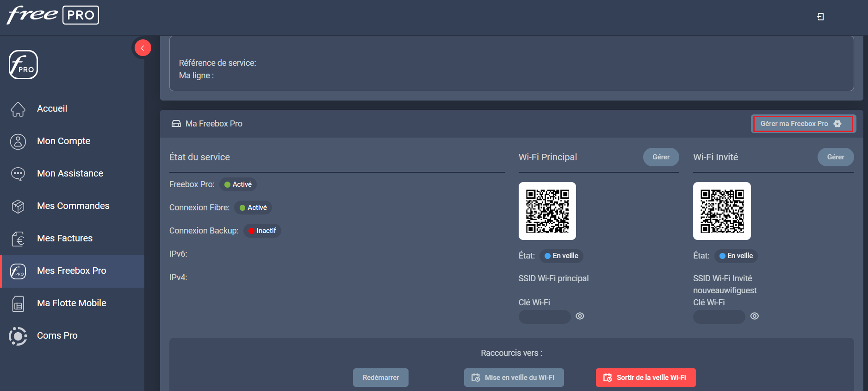Screen dimensions: 868x391
Task: Click calendar icon in Mise en veille button
Action: 476,378
